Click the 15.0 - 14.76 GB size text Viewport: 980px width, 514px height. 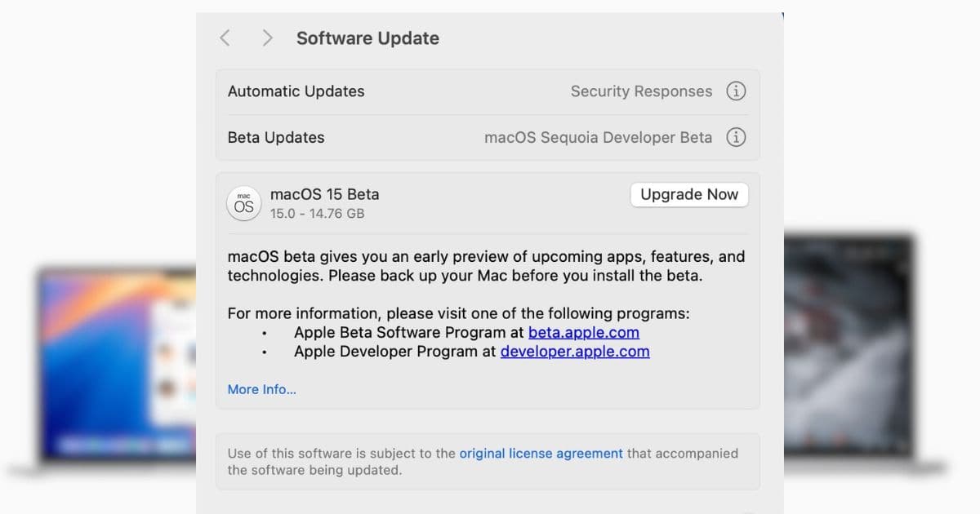tap(317, 214)
